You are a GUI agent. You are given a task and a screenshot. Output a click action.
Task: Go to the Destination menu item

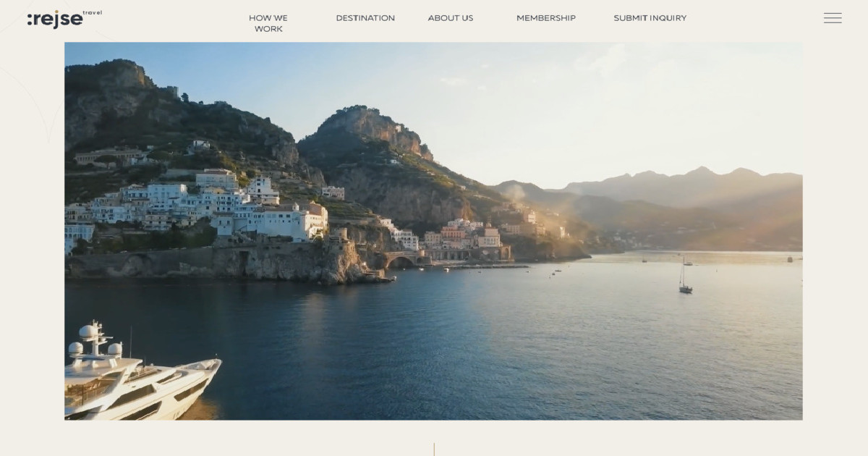point(365,18)
